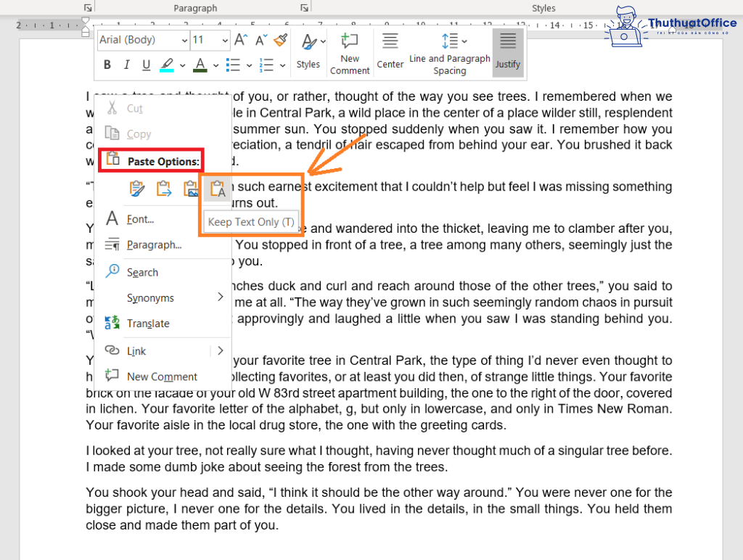Select the Picture paste option

pos(191,189)
